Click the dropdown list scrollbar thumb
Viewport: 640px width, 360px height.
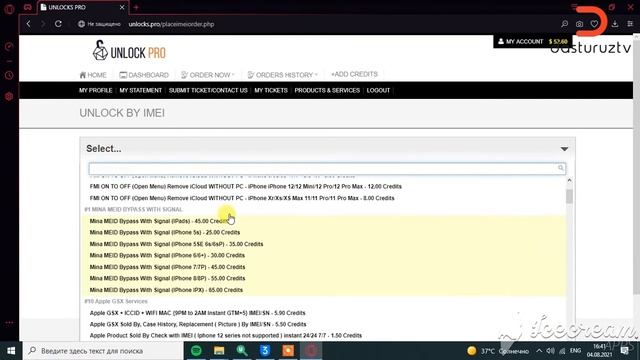569,196
